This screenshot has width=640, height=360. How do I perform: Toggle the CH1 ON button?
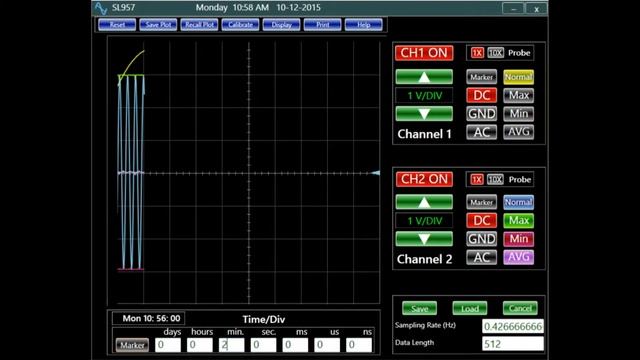click(424, 53)
